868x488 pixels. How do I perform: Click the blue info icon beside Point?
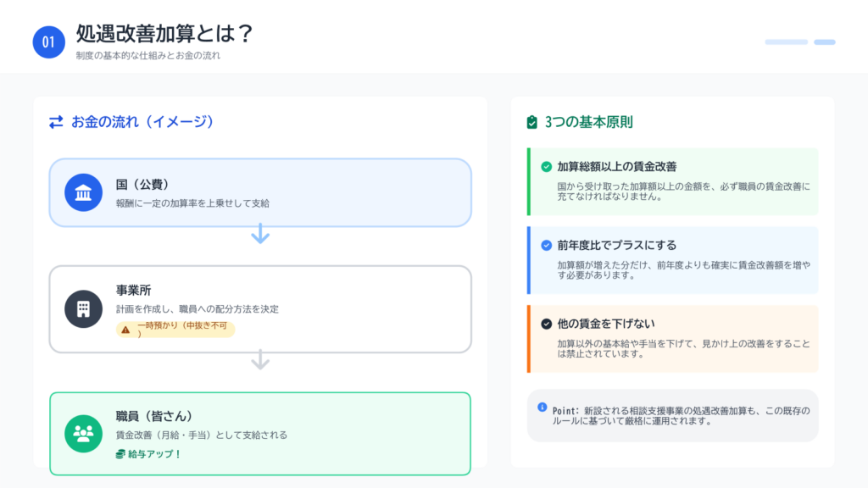point(542,407)
